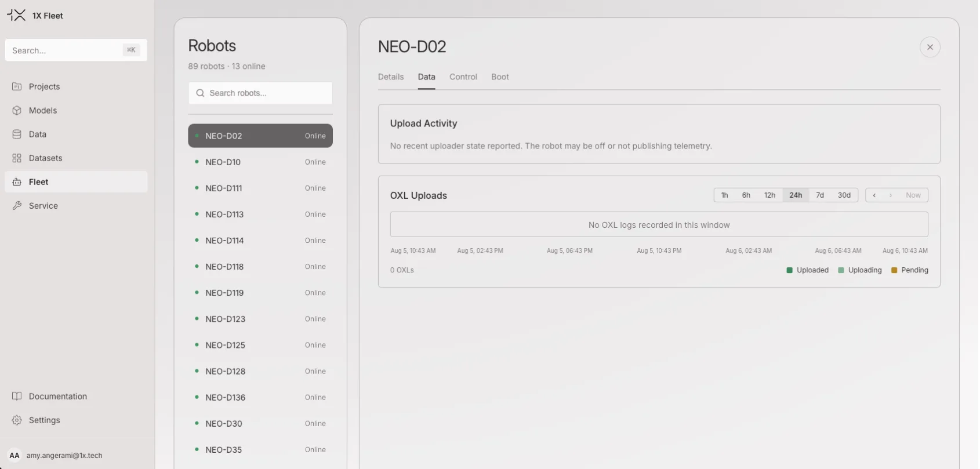Open Models via its cube icon
The height and width of the screenshot is (469, 980).
[x=17, y=110]
